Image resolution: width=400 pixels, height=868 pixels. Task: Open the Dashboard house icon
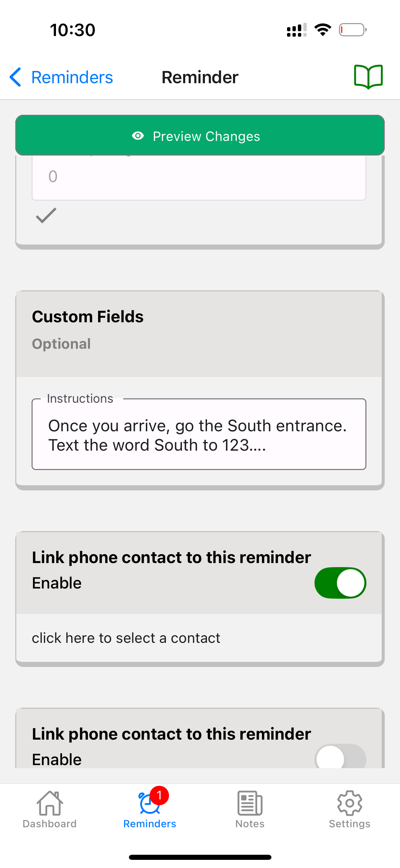click(x=50, y=803)
